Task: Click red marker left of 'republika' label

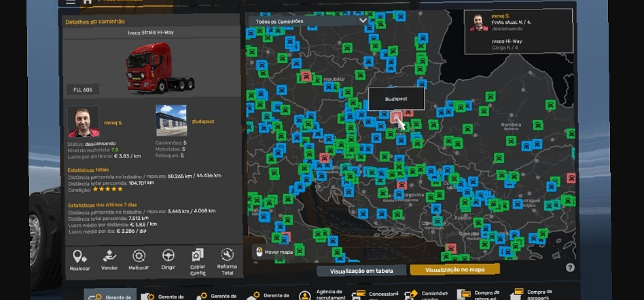Action: click(x=306, y=76)
